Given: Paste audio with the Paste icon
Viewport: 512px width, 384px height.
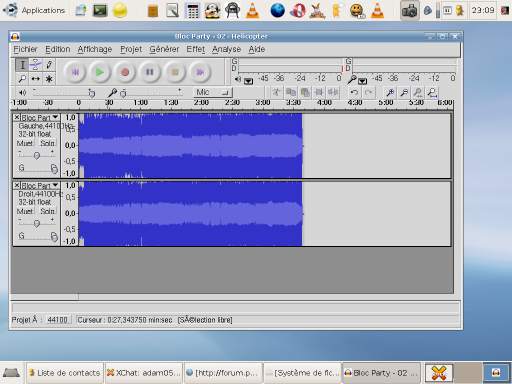Looking at the screenshot, I should pos(305,92).
